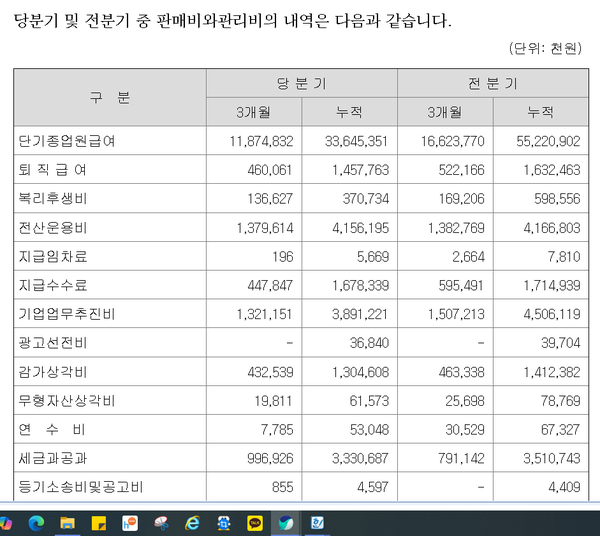The height and width of the screenshot is (536, 600).
Task: Select the 감가상각비 row label
Action: 53,372
